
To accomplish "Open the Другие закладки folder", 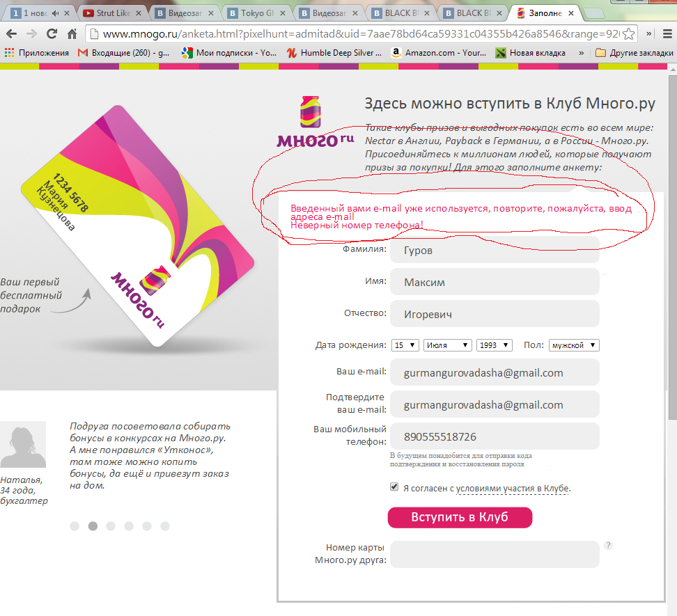I will (x=635, y=53).
